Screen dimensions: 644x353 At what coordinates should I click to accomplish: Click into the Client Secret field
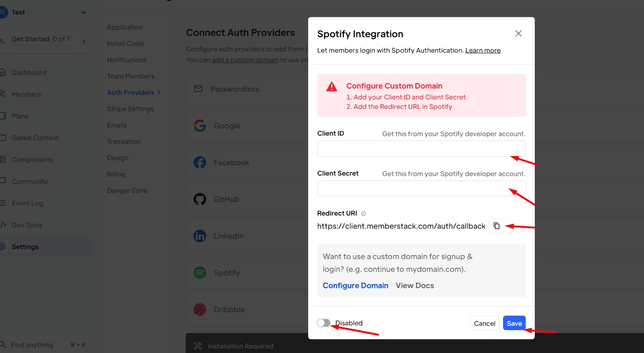pos(421,188)
